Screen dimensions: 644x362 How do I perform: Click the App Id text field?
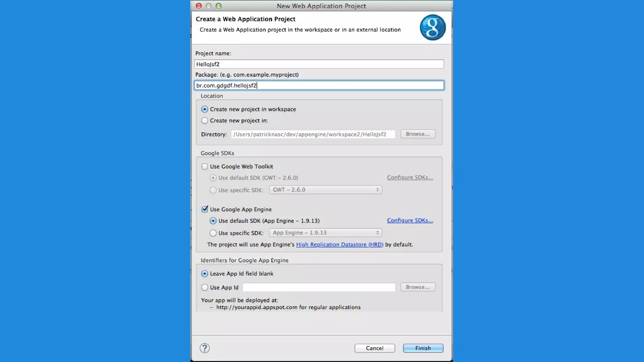tap(319, 287)
